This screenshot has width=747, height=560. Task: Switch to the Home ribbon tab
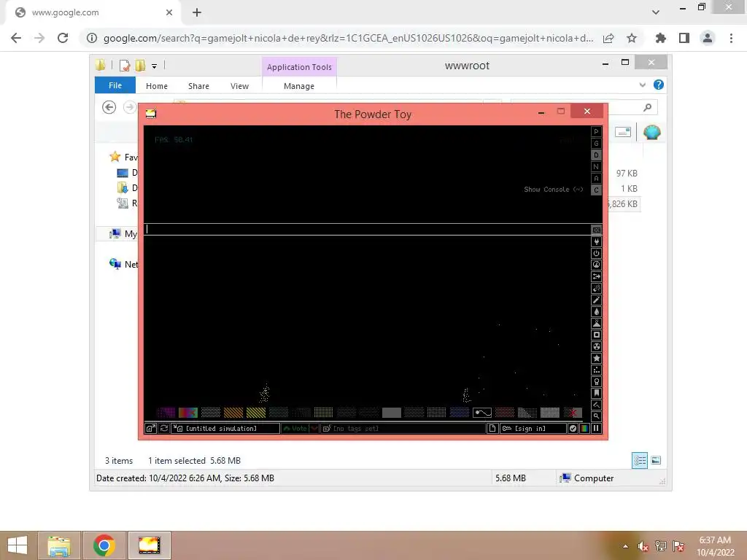click(x=157, y=86)
